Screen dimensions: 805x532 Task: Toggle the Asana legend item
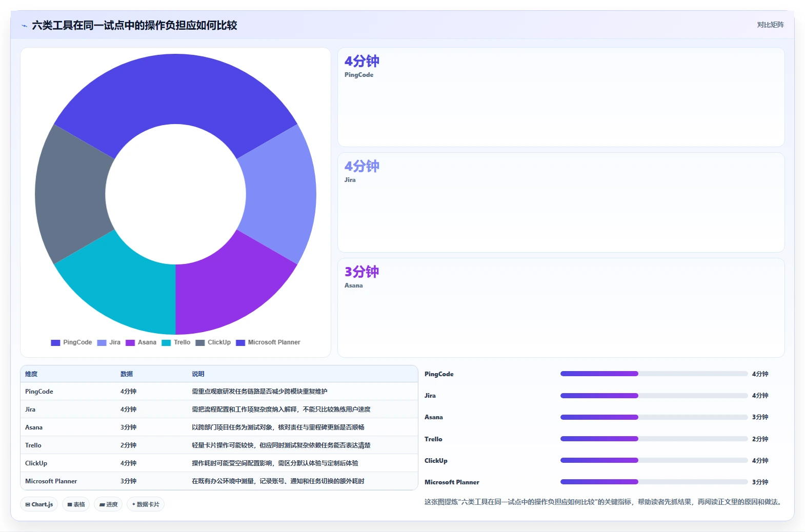[x=141, y=342]
